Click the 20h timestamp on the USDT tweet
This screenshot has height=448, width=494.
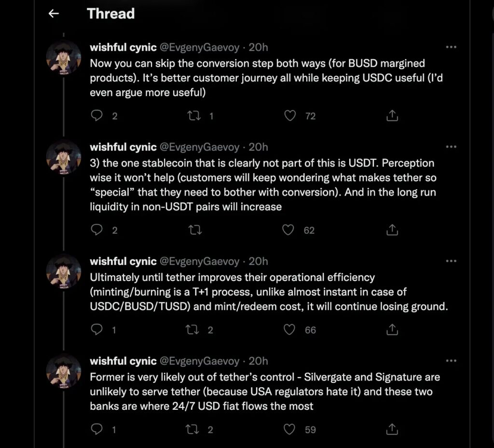(x=258, y=147)
